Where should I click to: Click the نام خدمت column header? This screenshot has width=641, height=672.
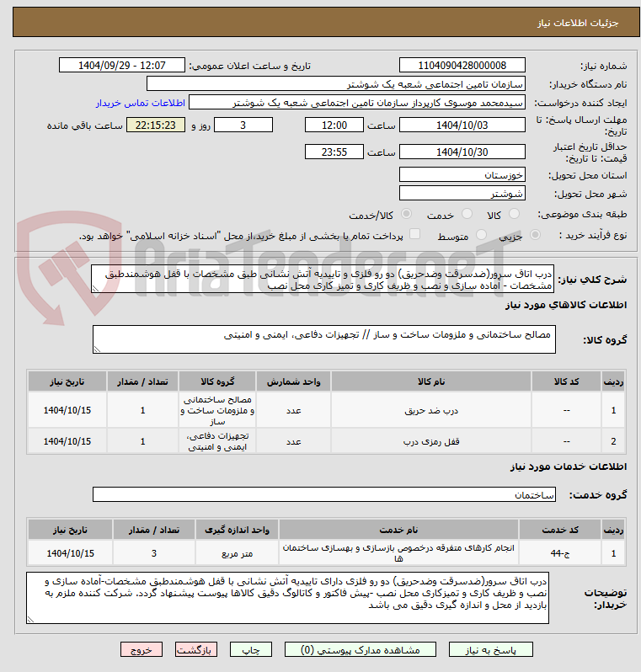[398, 530]
